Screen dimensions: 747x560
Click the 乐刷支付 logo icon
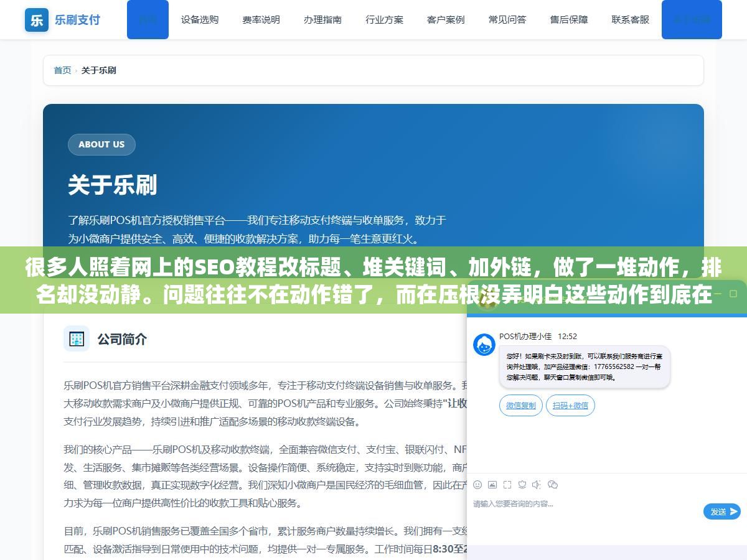[x=37, y=20]
